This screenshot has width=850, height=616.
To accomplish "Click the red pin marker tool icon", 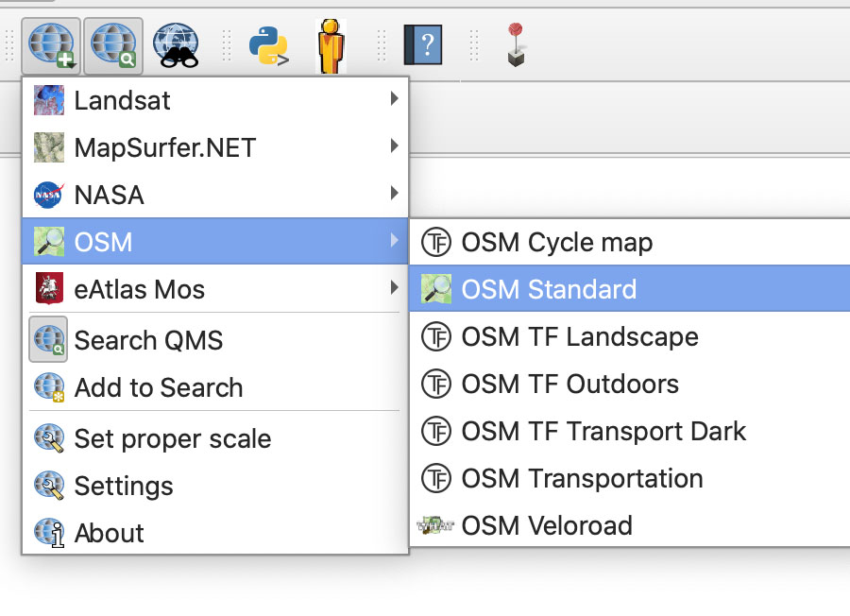I will point(516,44).
